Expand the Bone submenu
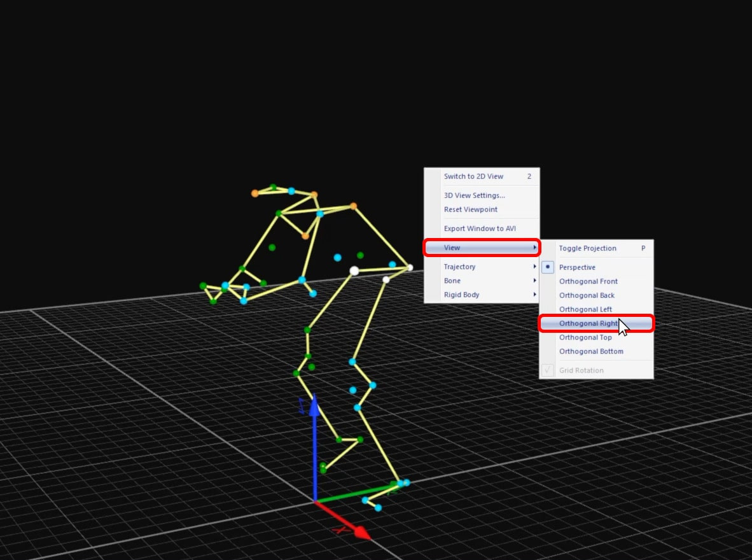Viewport: 752px width, 560px height. pos(482,280)
